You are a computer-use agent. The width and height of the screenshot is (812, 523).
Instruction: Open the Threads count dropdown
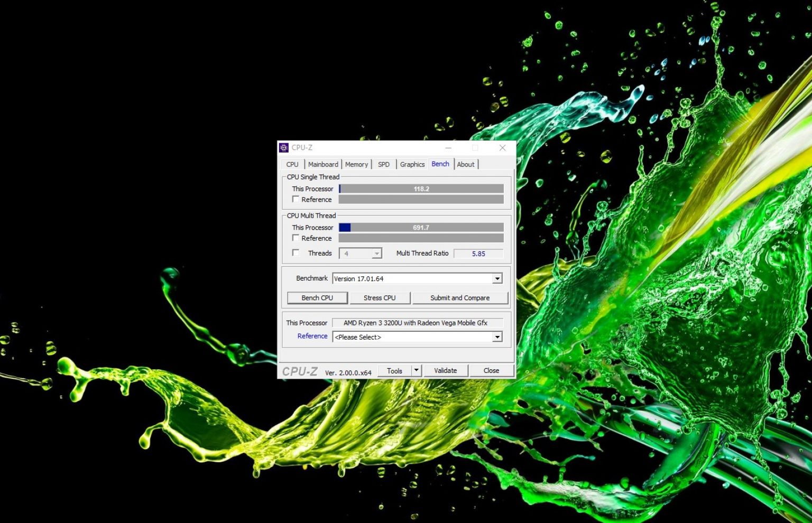tap(376, 254)
